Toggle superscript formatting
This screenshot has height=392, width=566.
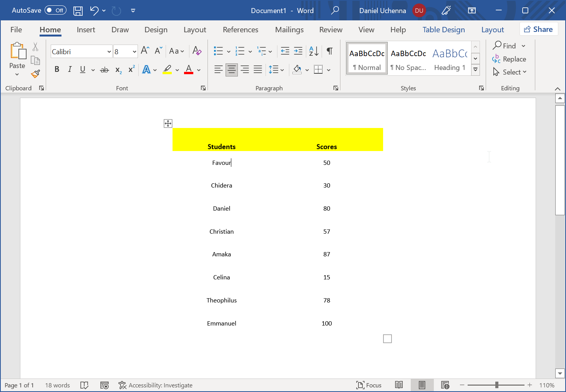(x=131, y=70)
